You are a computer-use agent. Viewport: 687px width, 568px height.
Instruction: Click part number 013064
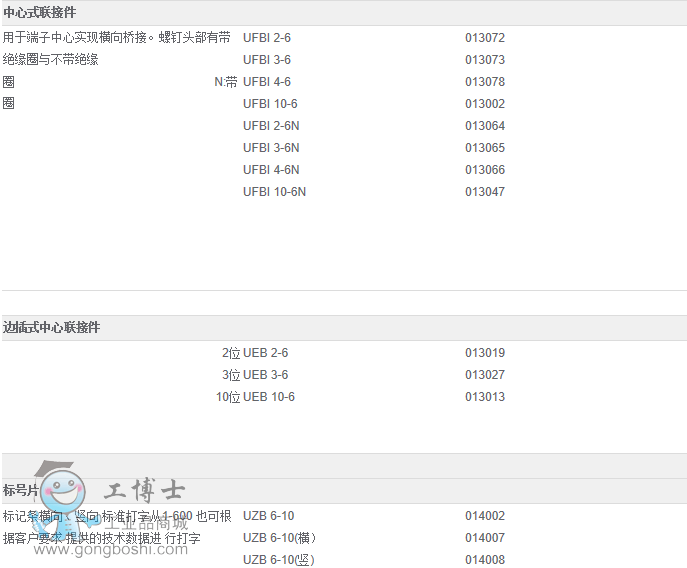[485, 126]
